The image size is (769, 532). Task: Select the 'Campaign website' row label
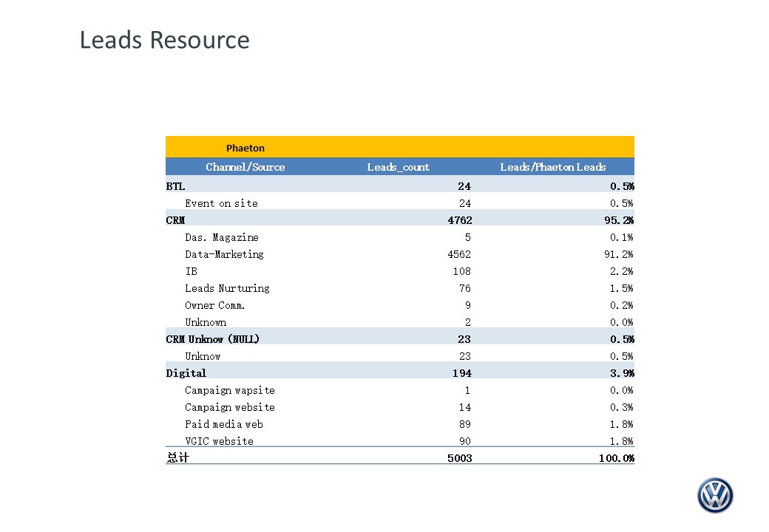(x=229, y=408)
